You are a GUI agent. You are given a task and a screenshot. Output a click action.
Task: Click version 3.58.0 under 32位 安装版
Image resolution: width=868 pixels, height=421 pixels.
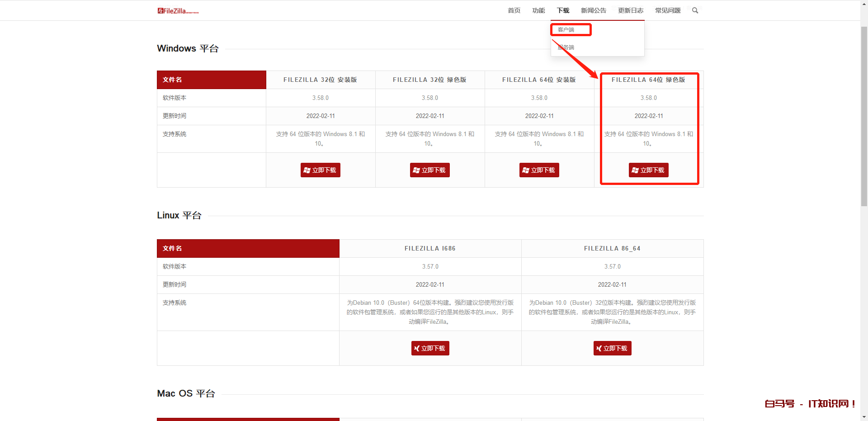tap(321, 98)
